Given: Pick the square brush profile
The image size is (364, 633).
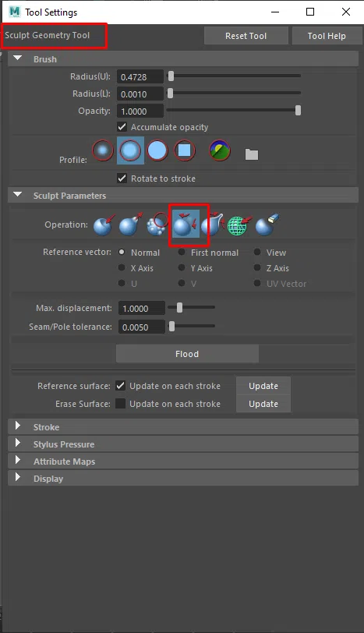Looking at the screenshot, I should pos(185,150).
